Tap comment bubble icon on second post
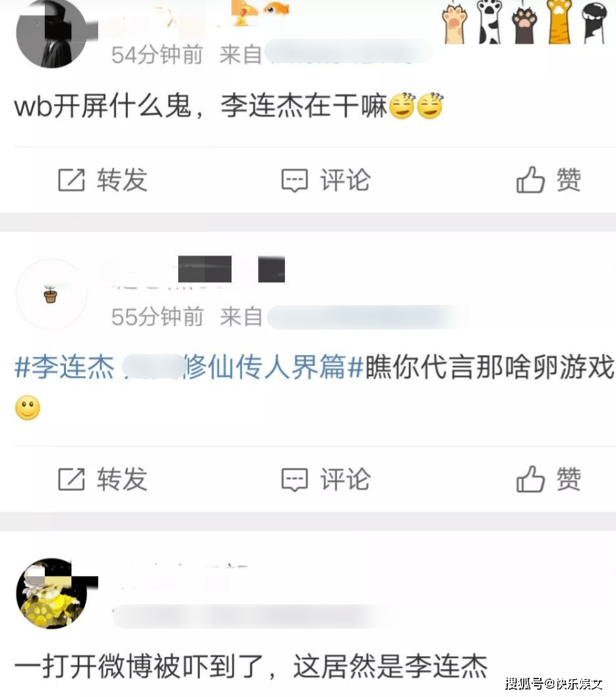This screenshot has height=697, width=616. (x=294, y=480)
